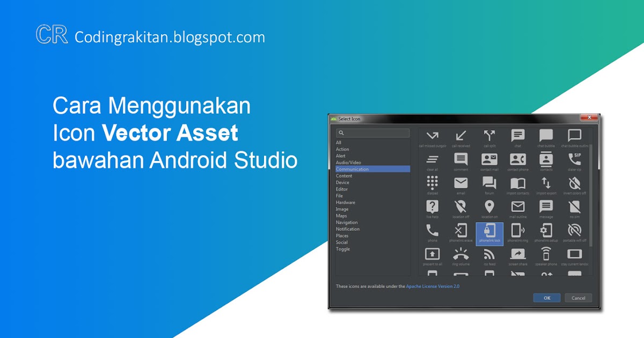This screenshot has width=644, height=338.
Task: Open the Maps icon category
Action: (x=341, y=216)
